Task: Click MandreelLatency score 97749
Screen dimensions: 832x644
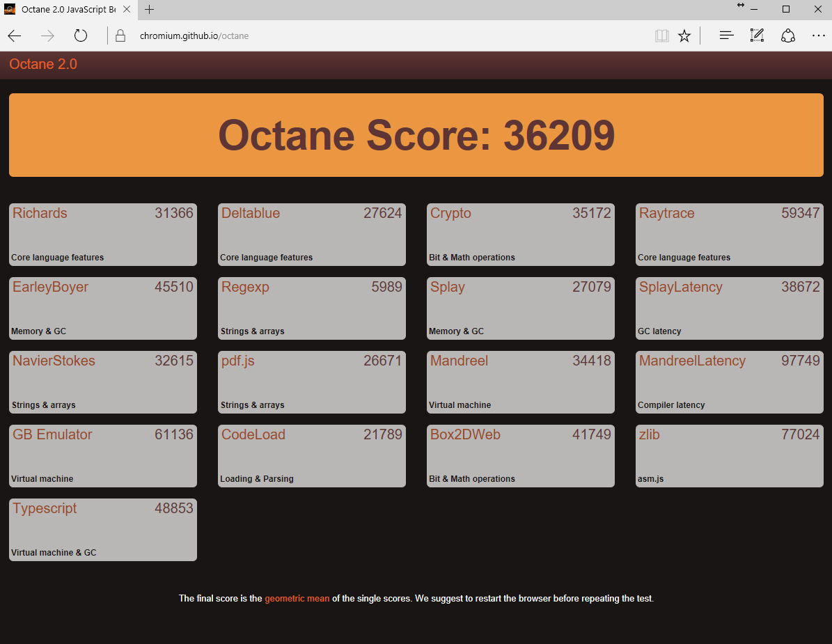Action: click(801, 361)
